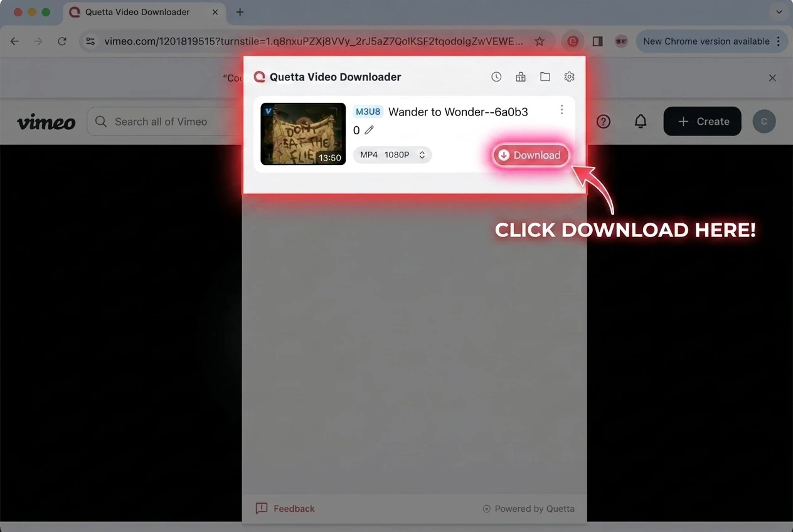Click the Vimeo Create button
The image size is (793, 532).
[x=703, y=122]
